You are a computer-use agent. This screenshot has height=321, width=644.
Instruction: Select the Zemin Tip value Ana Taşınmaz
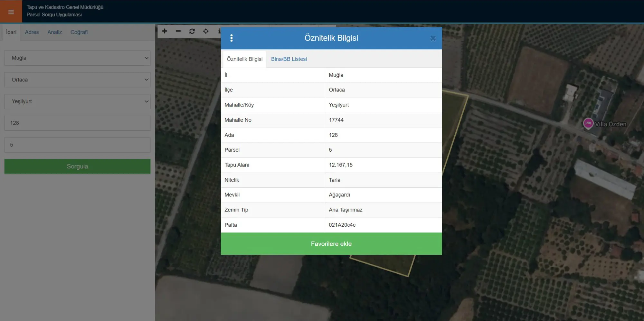point(346,210)
